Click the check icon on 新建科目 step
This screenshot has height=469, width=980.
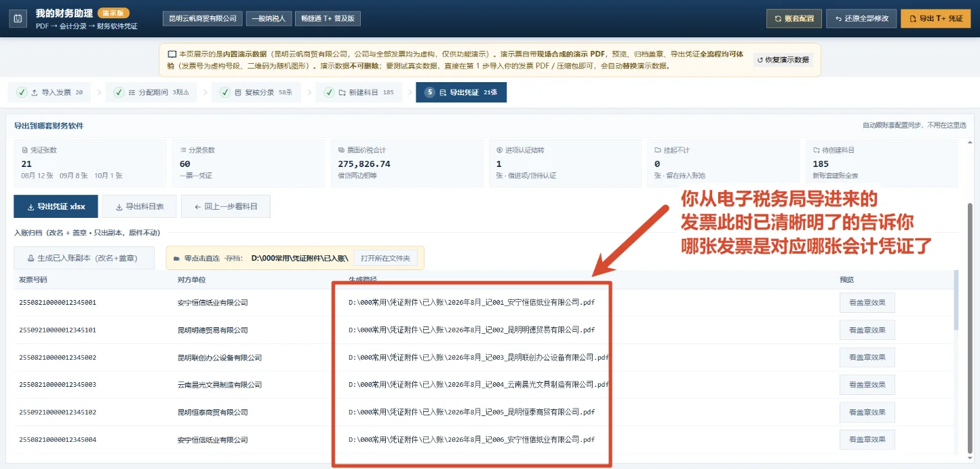pyautogui.click(x=329, y=92)
